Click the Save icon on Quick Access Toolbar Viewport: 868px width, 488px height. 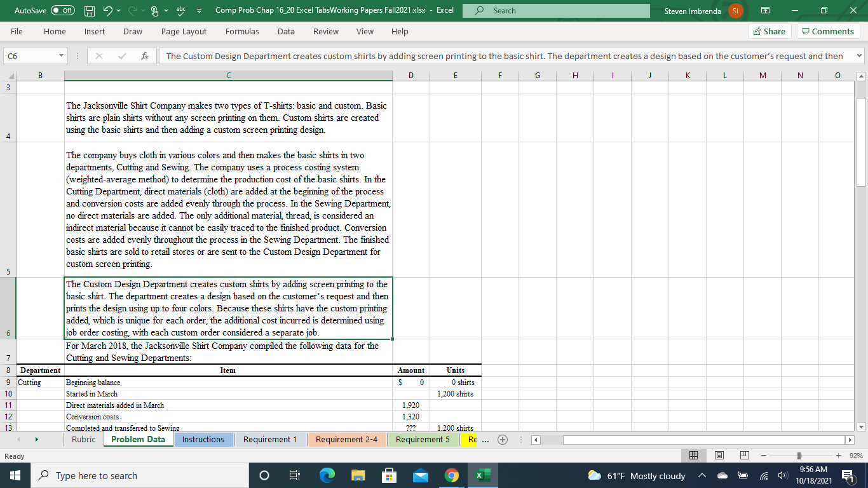[x=90, y=10]
